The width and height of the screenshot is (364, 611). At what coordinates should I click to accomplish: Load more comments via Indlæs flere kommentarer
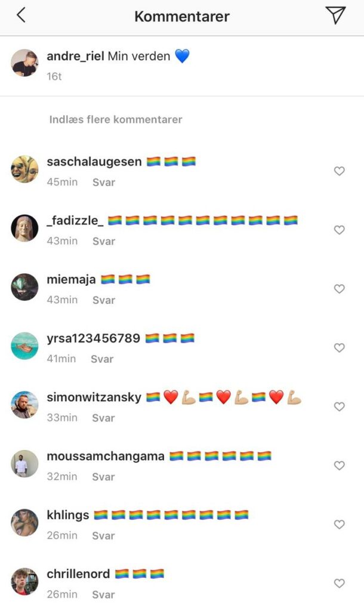115,119
